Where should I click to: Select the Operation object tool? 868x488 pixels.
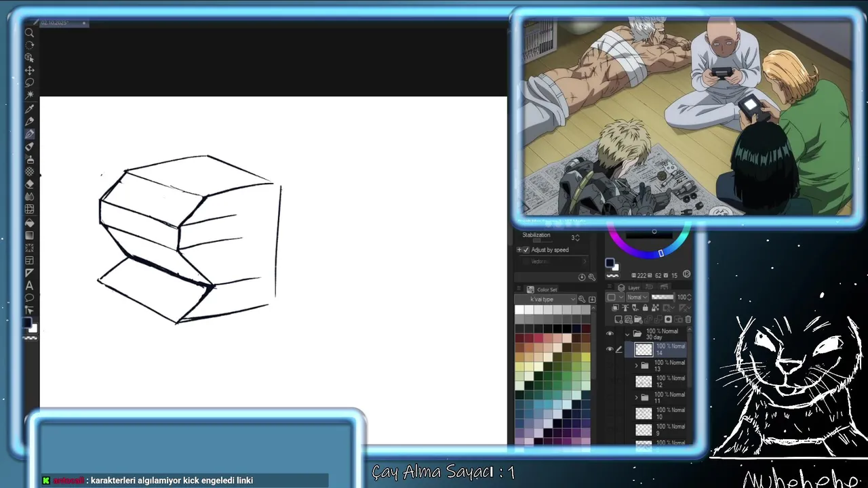(29, 58)
